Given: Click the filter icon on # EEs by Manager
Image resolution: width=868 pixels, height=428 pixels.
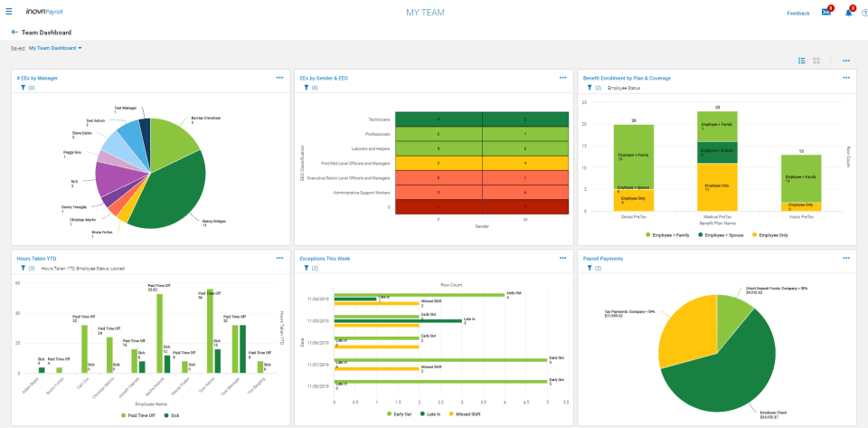Looking at the screenshot, I should click(23, 89).
